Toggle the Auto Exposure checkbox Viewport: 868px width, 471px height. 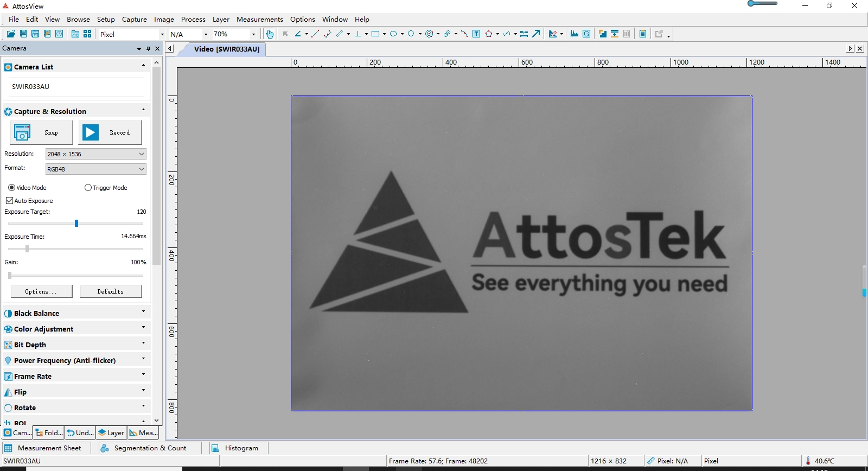pos(30,201)
